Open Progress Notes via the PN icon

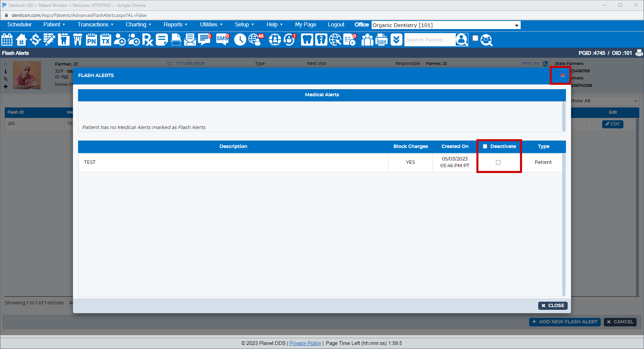pos(91,40)
